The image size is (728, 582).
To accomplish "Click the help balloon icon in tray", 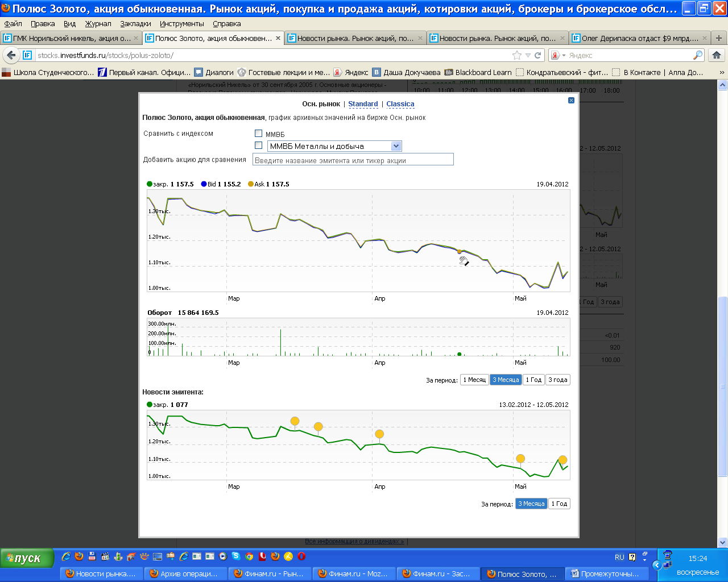I will coord(632,558).
